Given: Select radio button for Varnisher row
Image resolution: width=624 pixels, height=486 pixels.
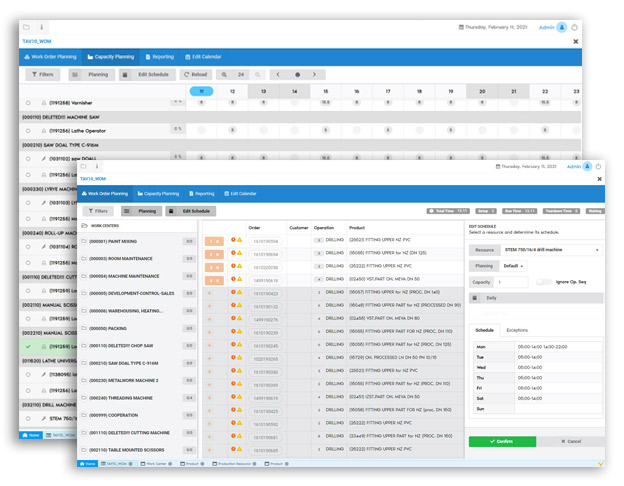Looking at the screenshot, I should click(29, 103).
